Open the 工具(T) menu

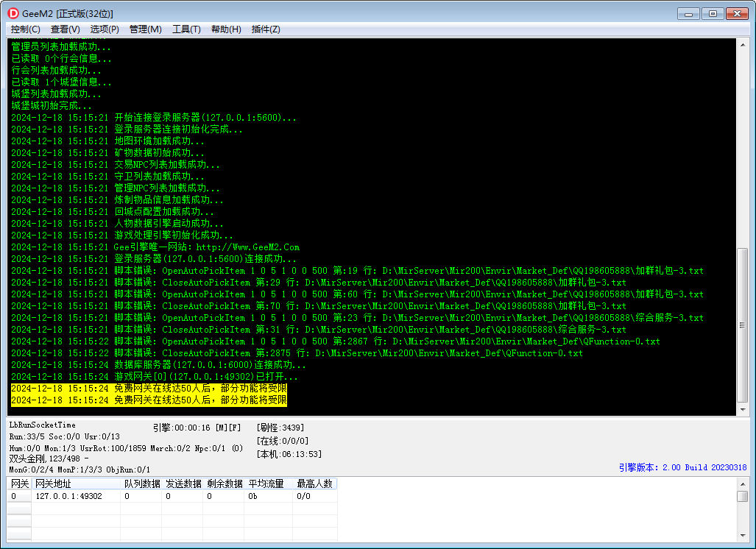pyautogui.click(x=186, y=29)
